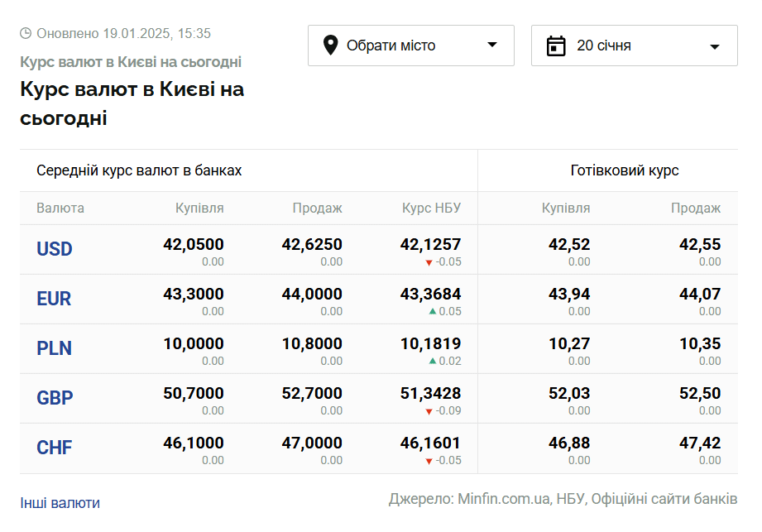Click the red down arrow by GBP NBU rate
Viewport: 762px width, 532px height.
(429, 411)
